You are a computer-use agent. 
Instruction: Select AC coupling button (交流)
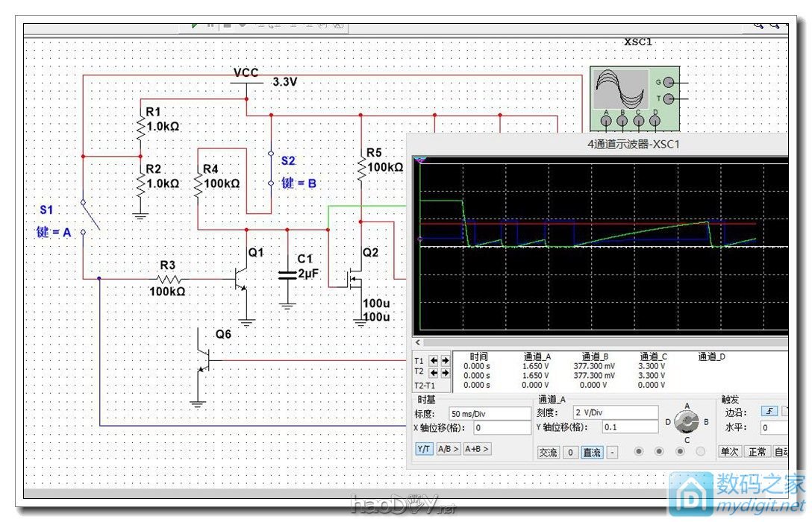point(548,453)
